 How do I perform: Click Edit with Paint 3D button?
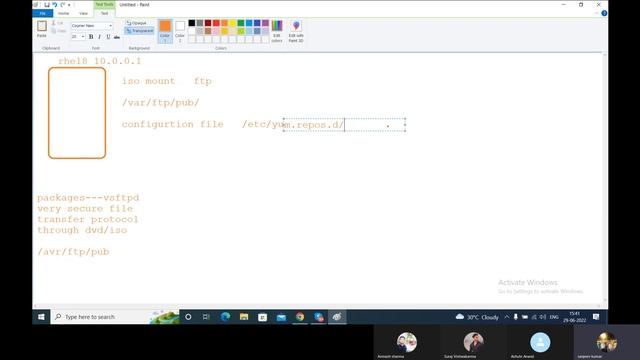click(x=296, y=31)
